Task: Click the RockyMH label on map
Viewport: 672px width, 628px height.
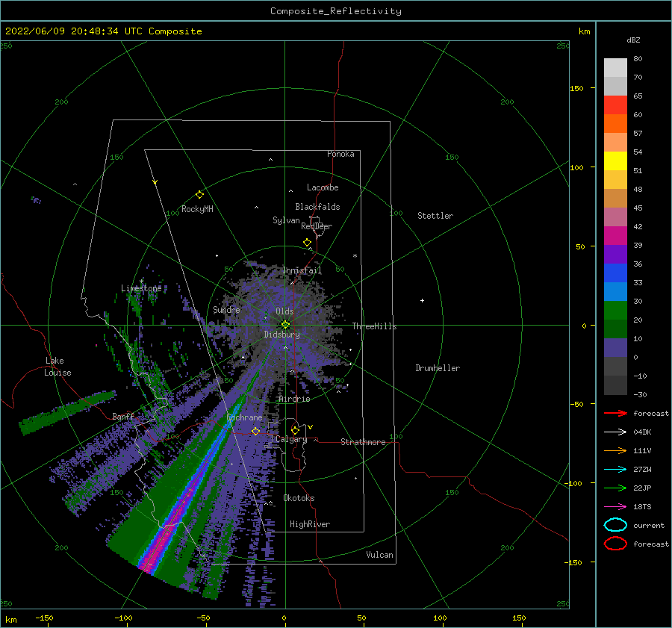Action: pyautogui.click(x=197, y=209)
